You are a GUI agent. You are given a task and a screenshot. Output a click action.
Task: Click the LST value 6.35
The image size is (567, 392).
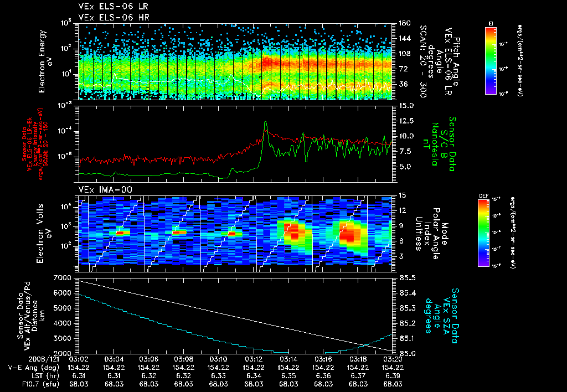(x=288, y=376)
